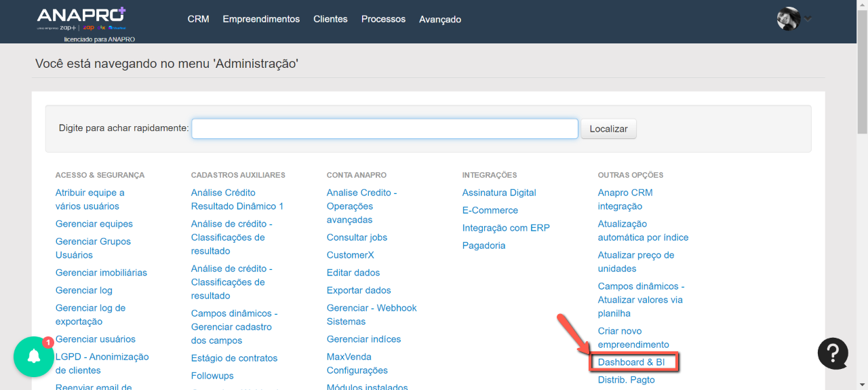The height and width of the screenshot is (390, 868).
Task: Open the Atualizar preço de unidades link
Action: (x=636, y=262)
